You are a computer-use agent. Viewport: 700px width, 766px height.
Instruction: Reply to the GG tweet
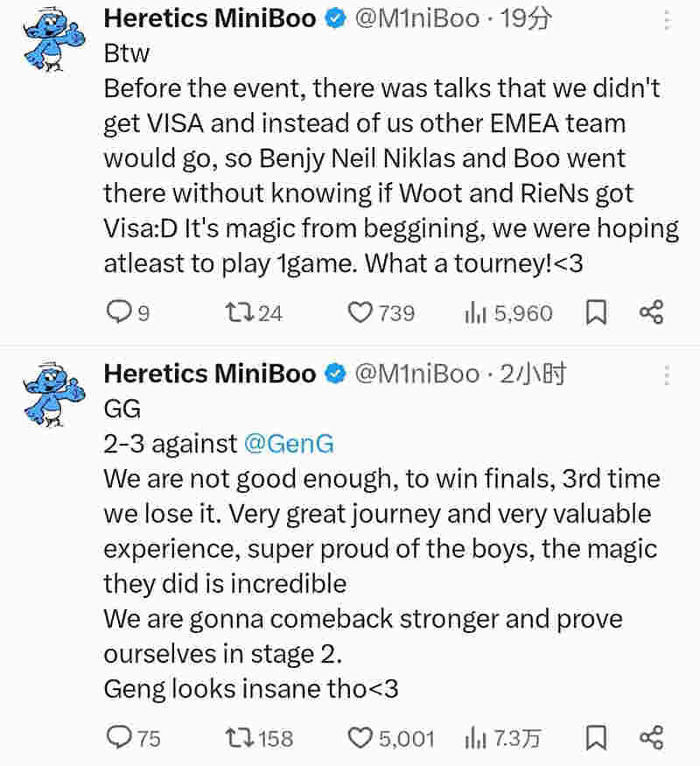click(117, 738)
